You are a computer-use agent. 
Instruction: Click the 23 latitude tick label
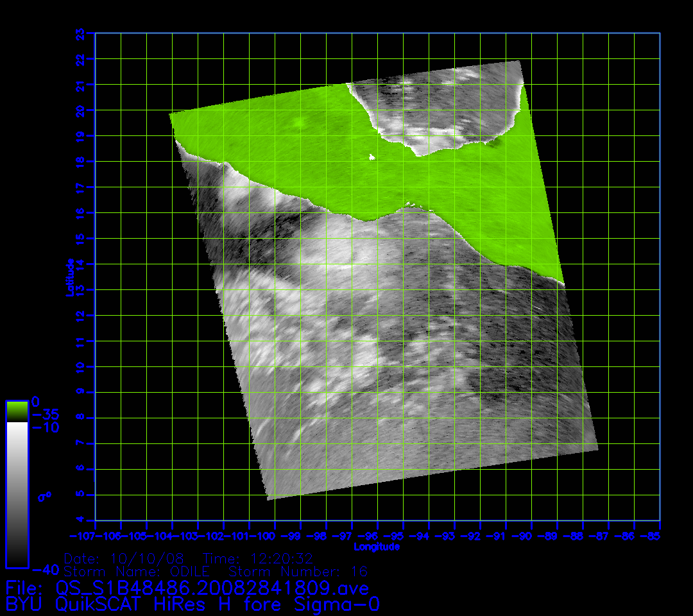pyautogui.click(x=80, y=33)
